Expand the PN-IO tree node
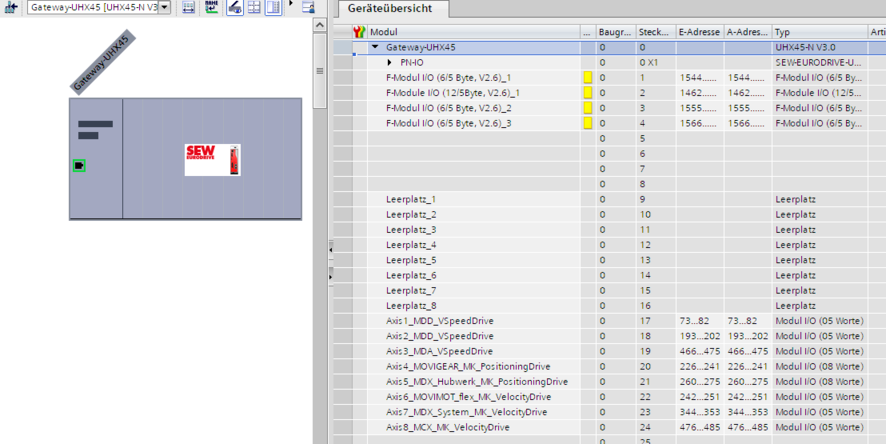The width and height of the screenshot is (886, 444). pyautogui.click(x=391, y=62)
